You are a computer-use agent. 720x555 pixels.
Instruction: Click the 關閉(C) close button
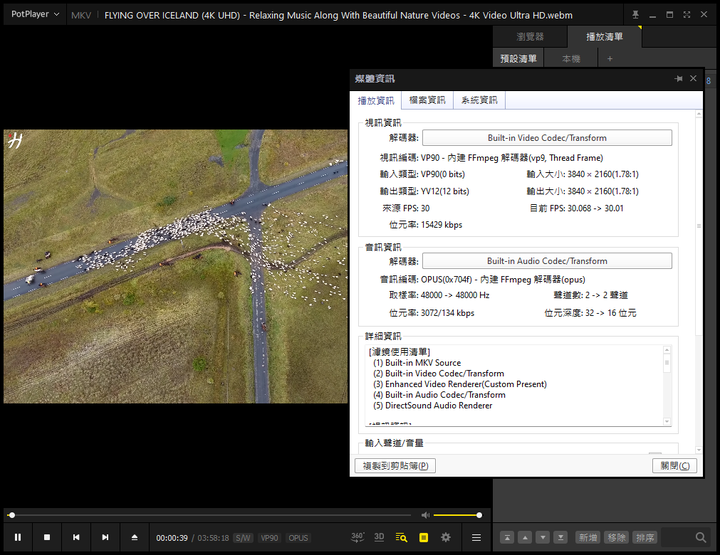click(x=675, y=465)
